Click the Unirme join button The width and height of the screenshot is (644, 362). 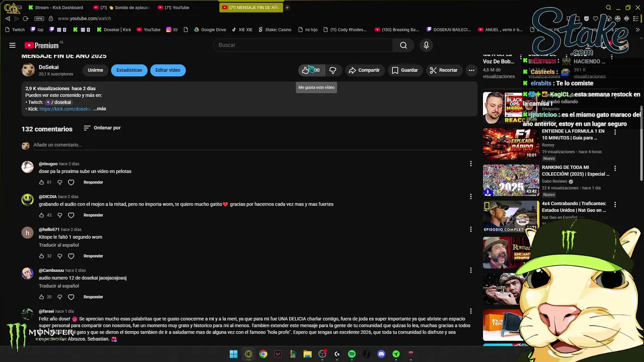pos(95,70)
